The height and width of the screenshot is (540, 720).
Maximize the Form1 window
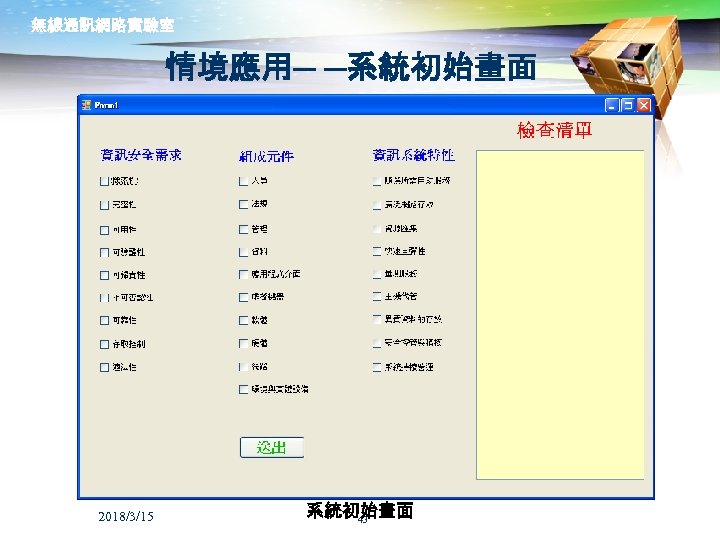tap(628, 106)
